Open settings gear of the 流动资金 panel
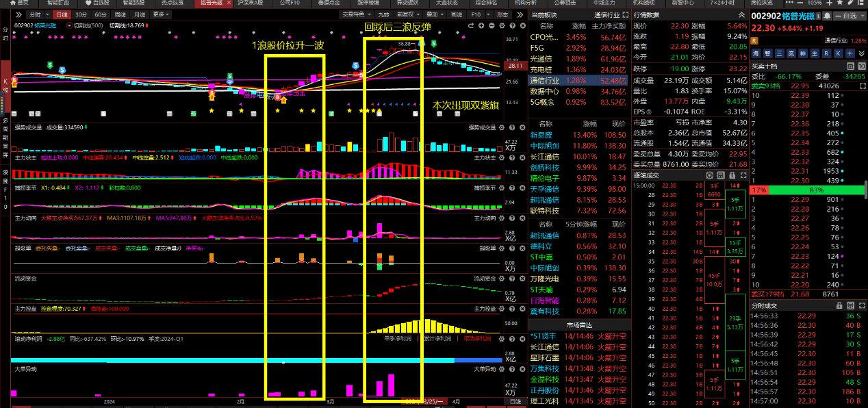The height and width of the screenshot is (408, 868). click(x=501, y=278)
